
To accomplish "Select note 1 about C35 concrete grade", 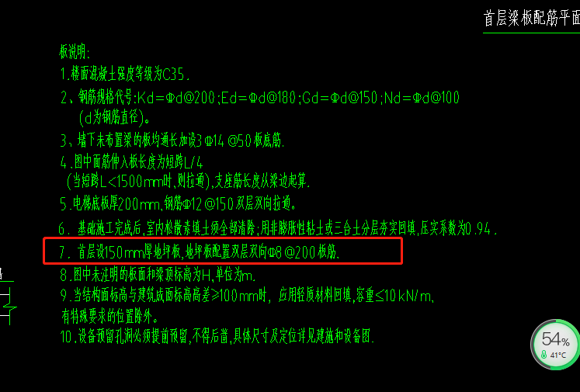I will pyautogui.click(x=125, y=75).
